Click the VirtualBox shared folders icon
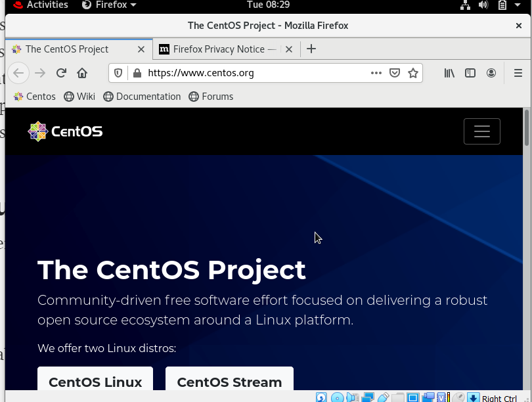Screen dimensions: 532x402 pos(398,397)
